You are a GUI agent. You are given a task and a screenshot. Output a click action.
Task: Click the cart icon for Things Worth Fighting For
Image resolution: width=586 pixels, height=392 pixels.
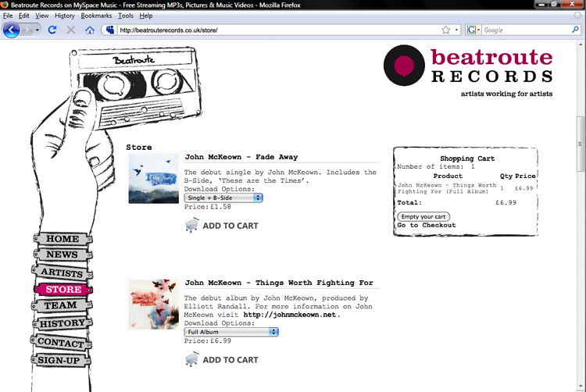[191, 359]
